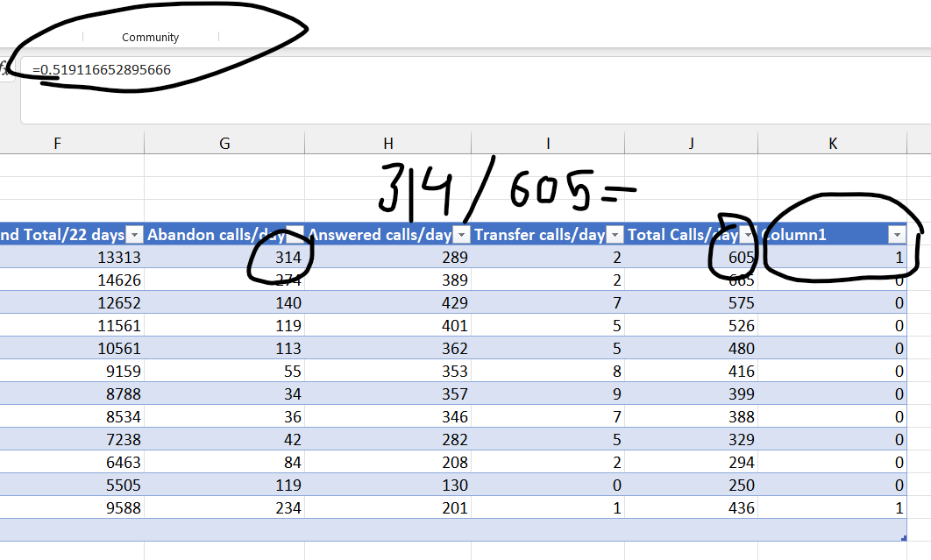This screenshot has width=931, height=560.
Task: Open the filter dropdown on the Total/22 days header
Action: (134, 235)
